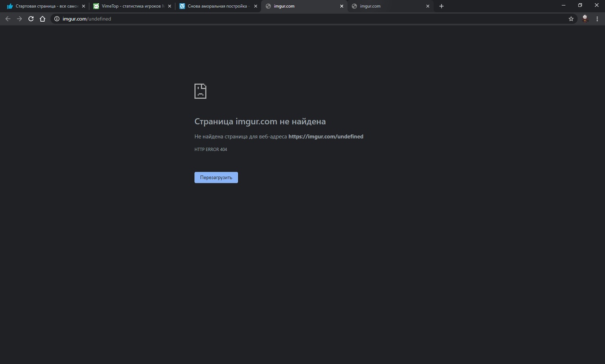Click the Перезагрузить button
The height and width of the screenshot is (364, 605).
(x=216, y=177)
